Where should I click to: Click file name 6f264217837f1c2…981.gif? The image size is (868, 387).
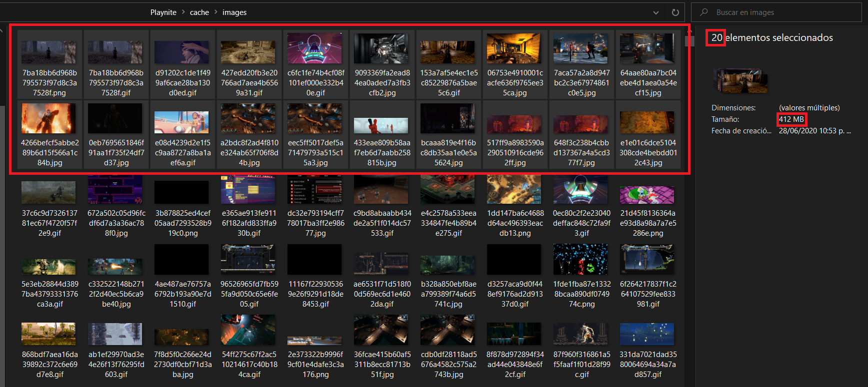coord(648,294)
